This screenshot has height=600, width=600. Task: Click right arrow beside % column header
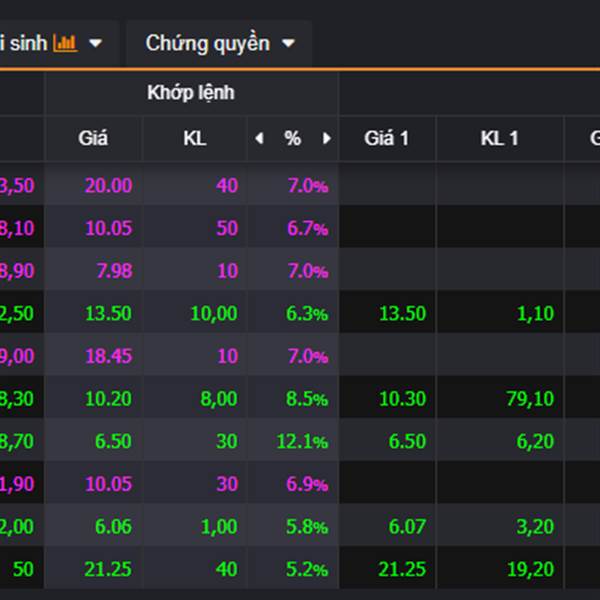(326, 139)
